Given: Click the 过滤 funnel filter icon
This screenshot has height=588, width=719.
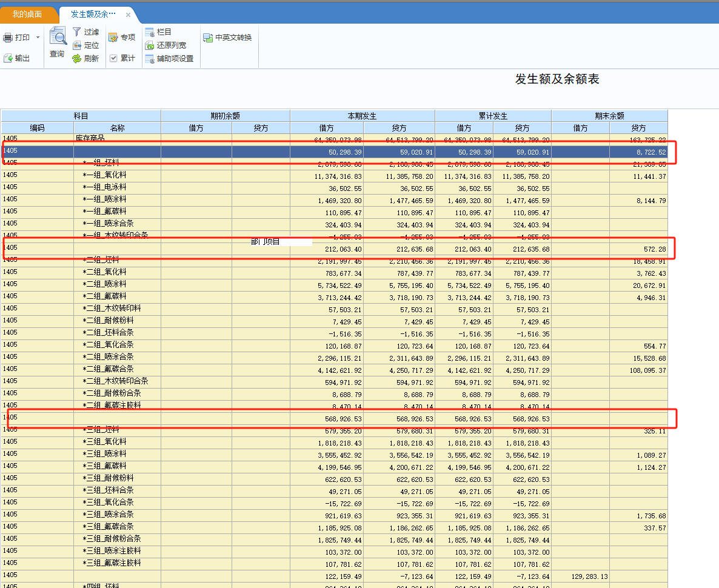Looking at the screenshot, I should [76, 32].
